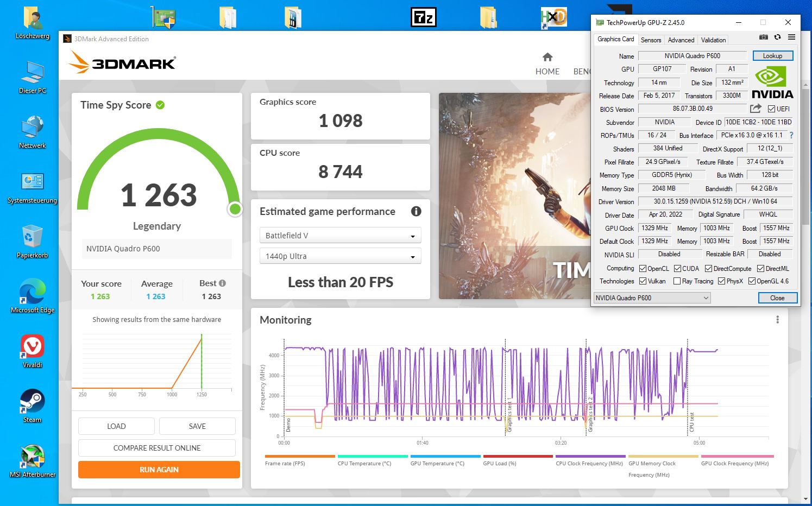Viewport: 812px width, 506px height.
Task: Click the info icon beside Best score
Action: [x=222, y=283]
